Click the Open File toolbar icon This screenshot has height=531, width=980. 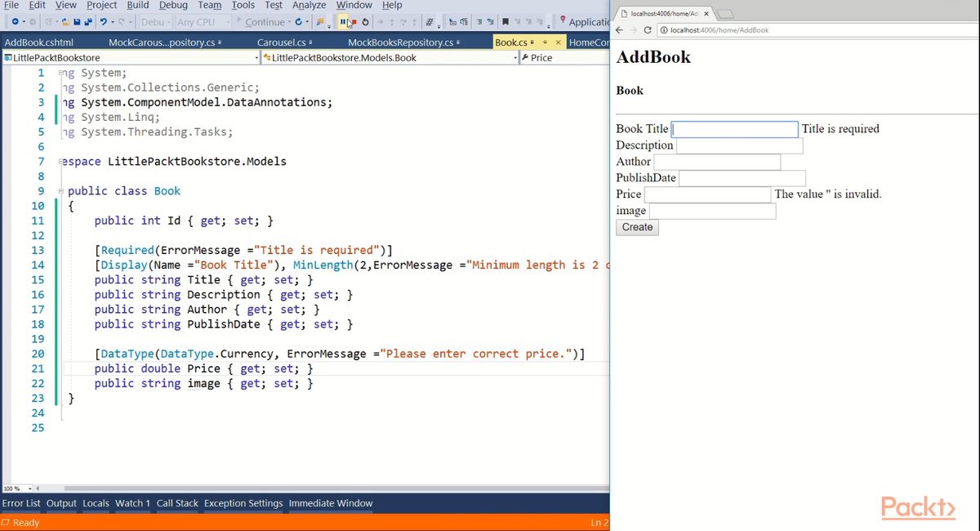tap(65, 22)
